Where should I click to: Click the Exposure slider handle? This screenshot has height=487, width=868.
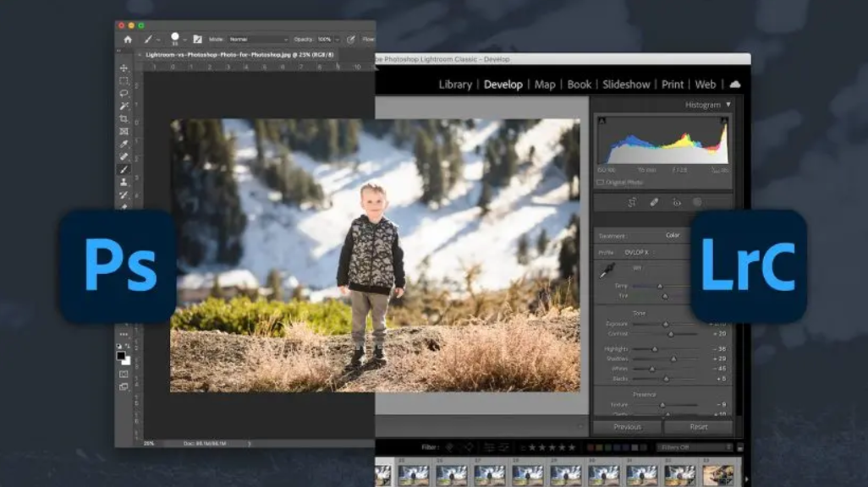tap(666, 323)
